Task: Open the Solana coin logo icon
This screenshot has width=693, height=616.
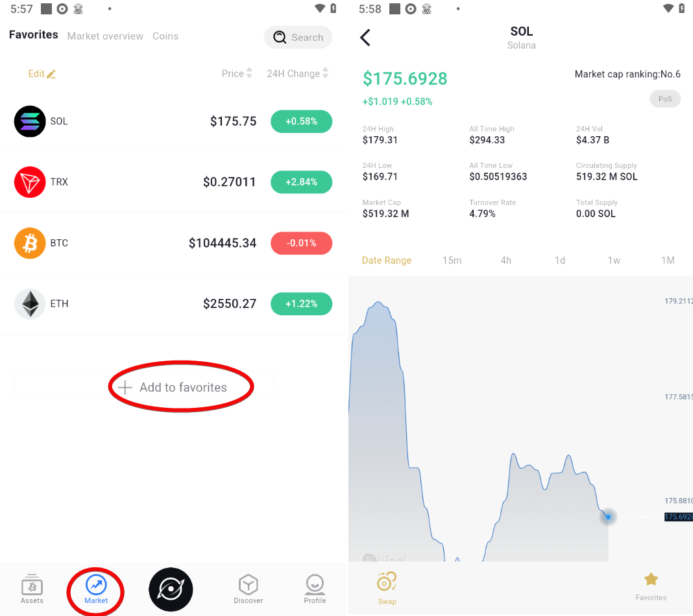Action: tap(30, 121)
